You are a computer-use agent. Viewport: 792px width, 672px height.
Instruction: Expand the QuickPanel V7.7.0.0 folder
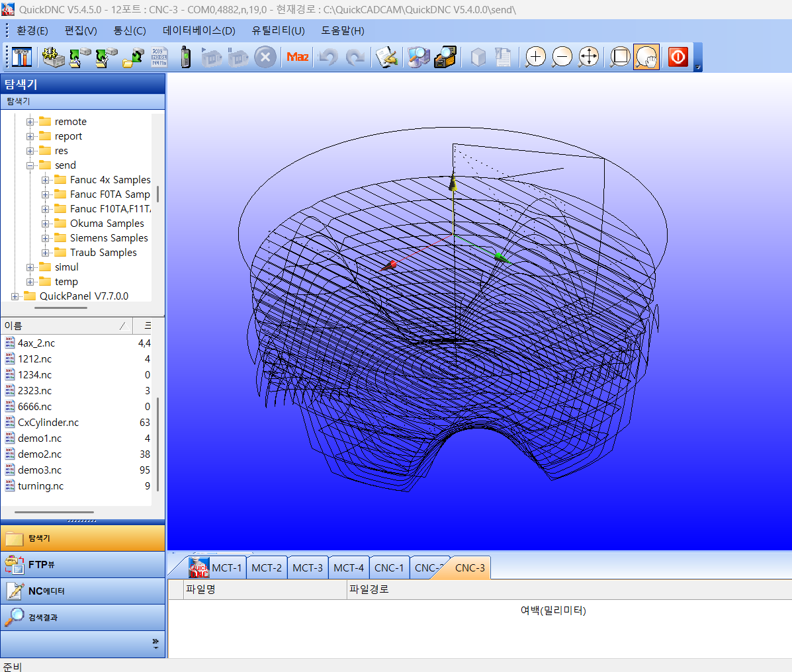(x=15, y=296)
